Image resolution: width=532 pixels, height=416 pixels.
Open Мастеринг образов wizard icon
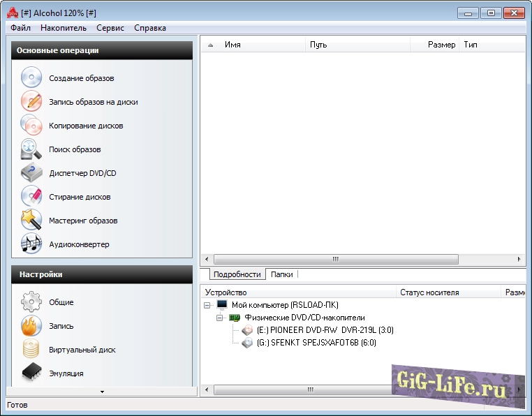pyautogui.click(x=31, y=221)
